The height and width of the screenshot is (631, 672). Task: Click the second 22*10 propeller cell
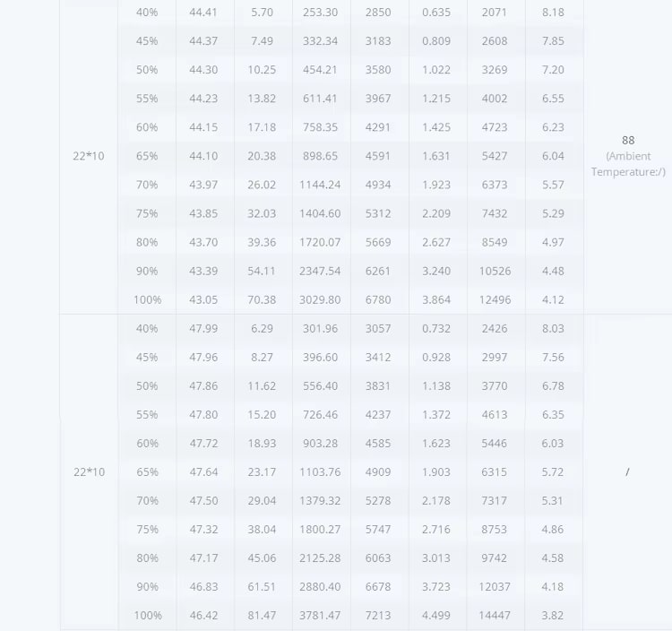click(89, 472)
